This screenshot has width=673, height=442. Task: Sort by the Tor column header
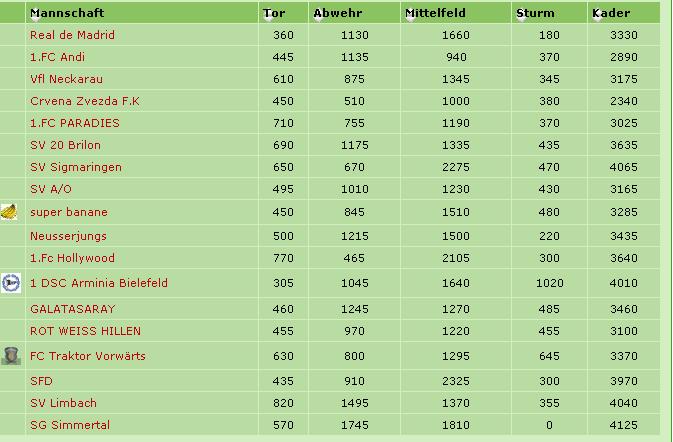click(x=274, y=13)
